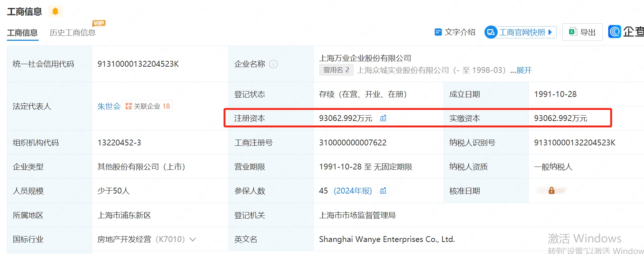The height and width of the screenshot is (254, 644).
Task: Click the info icon next to 企业名称
Action: [273, 64]
